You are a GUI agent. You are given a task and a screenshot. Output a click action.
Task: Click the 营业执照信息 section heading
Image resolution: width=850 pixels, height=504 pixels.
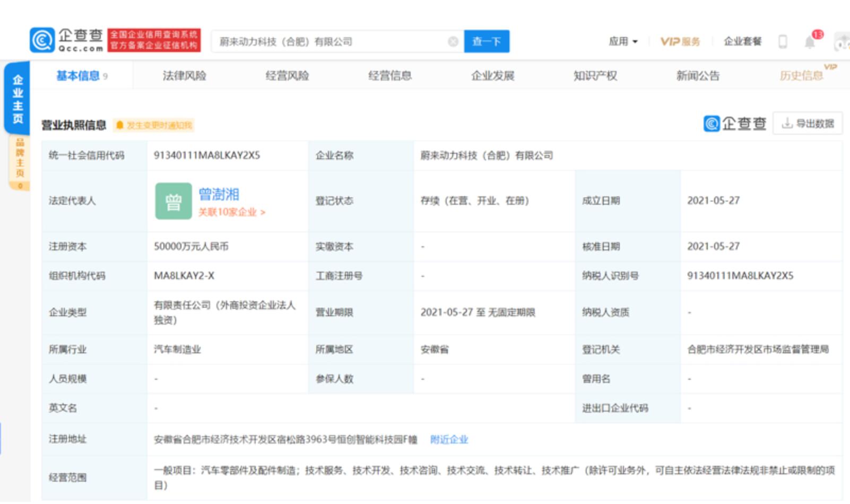point(74,125)
